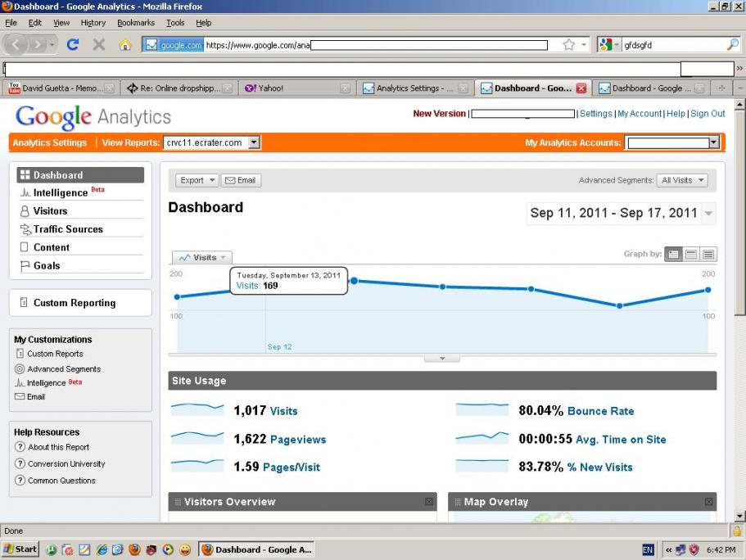Close the Map Overlay widget
Image resolution: width=746 pixels, height=560 pixels.
coord(708,502)
